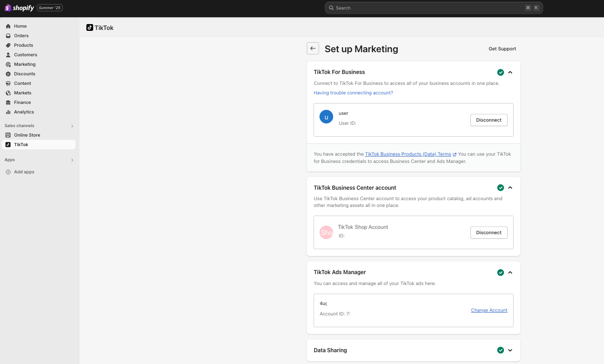Go back with the arrow button

pos(313,49)
